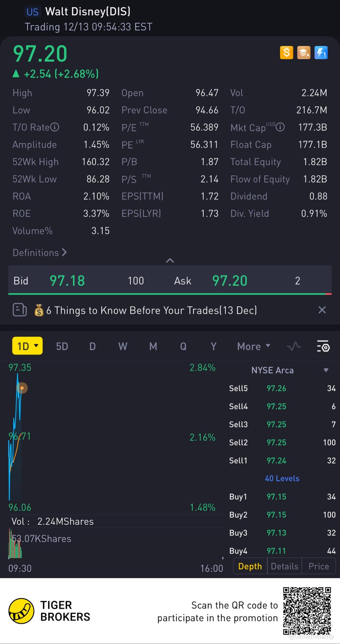
Task: Tap the orange dollar sign badge icon
Action: point(287,53)
